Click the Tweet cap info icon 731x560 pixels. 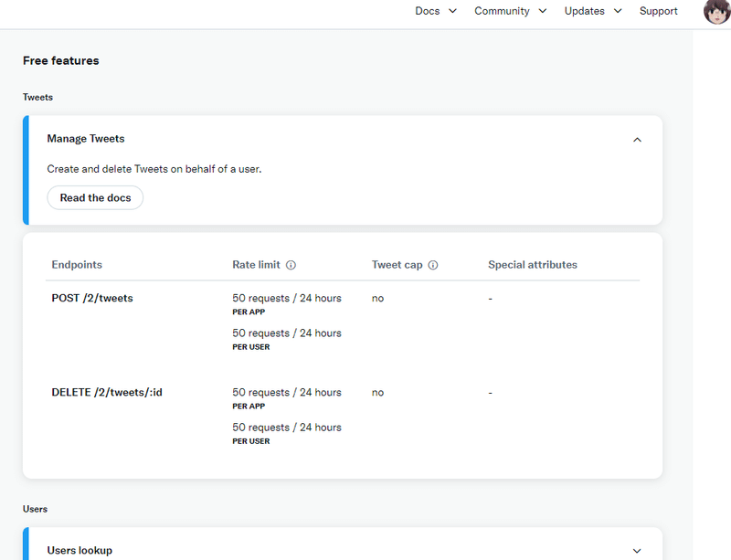pos(433,265)
